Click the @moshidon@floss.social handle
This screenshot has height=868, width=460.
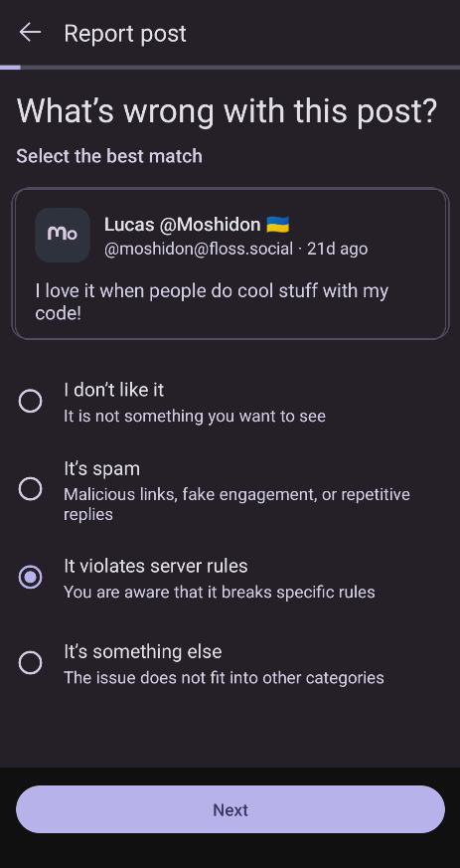tap(199, 250)
